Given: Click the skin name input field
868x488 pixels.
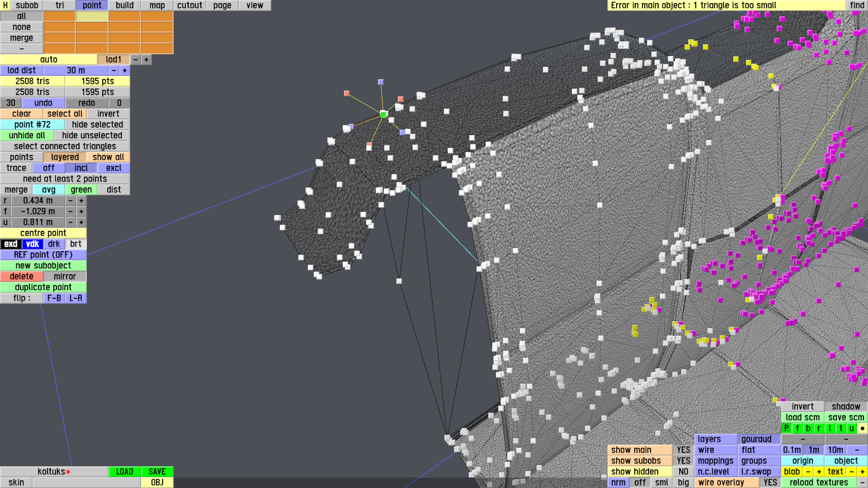Looking at the screenshot, I should (x=86, y=483).
